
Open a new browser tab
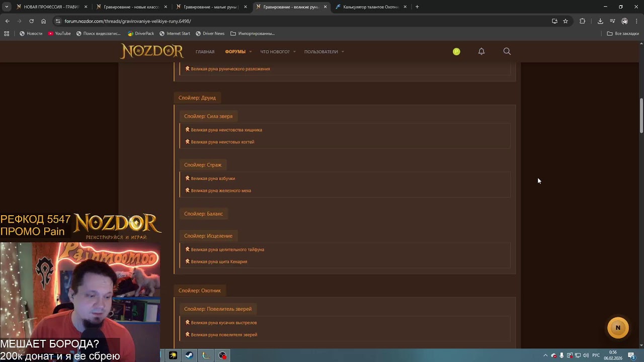click(x=417, y=7)
